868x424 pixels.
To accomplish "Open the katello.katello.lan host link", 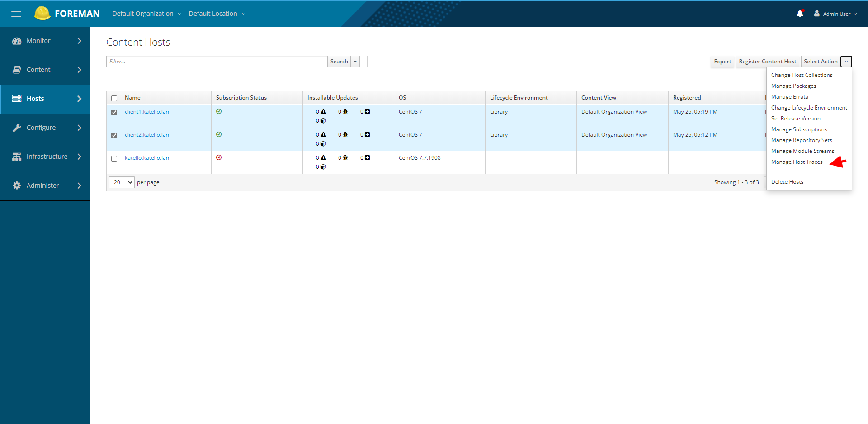I will pos(146,158).
